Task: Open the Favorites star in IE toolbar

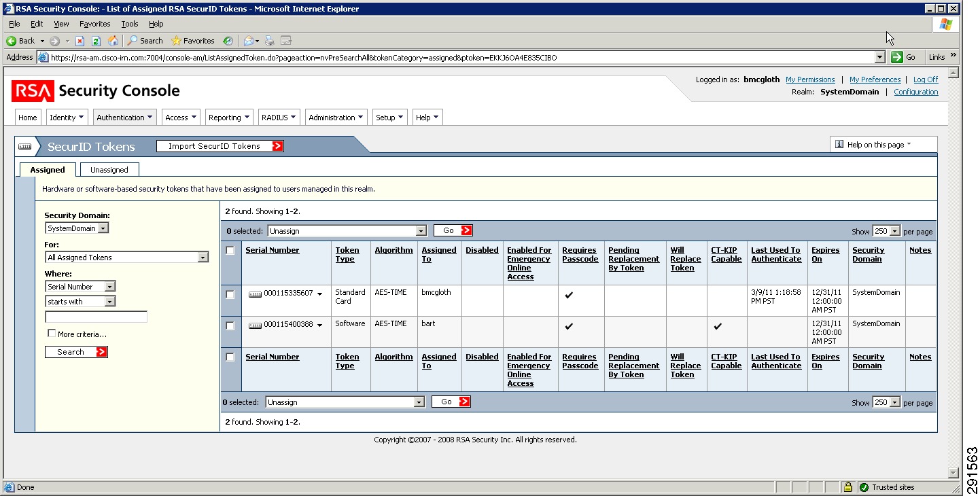Action: coord(176,41)
